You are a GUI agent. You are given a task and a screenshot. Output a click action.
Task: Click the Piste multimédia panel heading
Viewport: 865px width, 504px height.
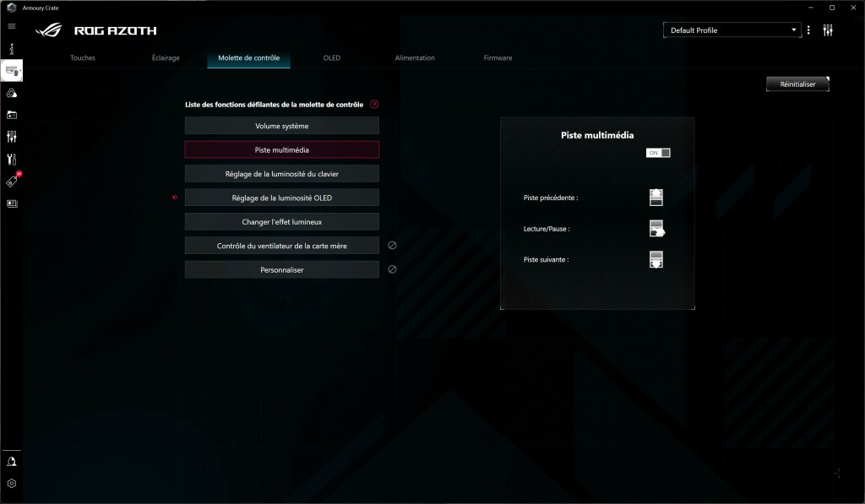[x=597, y=135]
